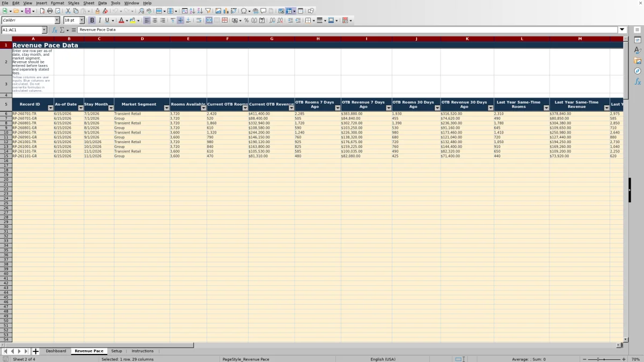Viewport: 644px width, 362px height.
Task: Open sidebar Properties panel icon
Action: click(638, 40)
